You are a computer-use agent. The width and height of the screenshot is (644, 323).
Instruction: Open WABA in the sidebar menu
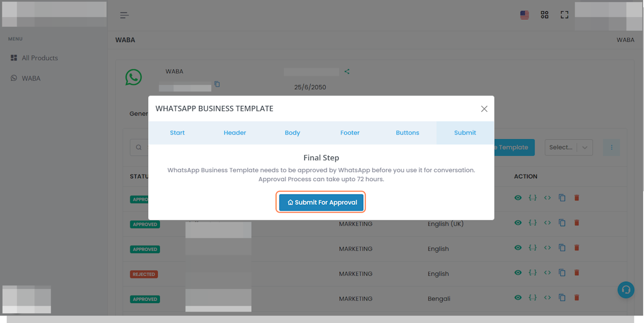coord(26,78)
